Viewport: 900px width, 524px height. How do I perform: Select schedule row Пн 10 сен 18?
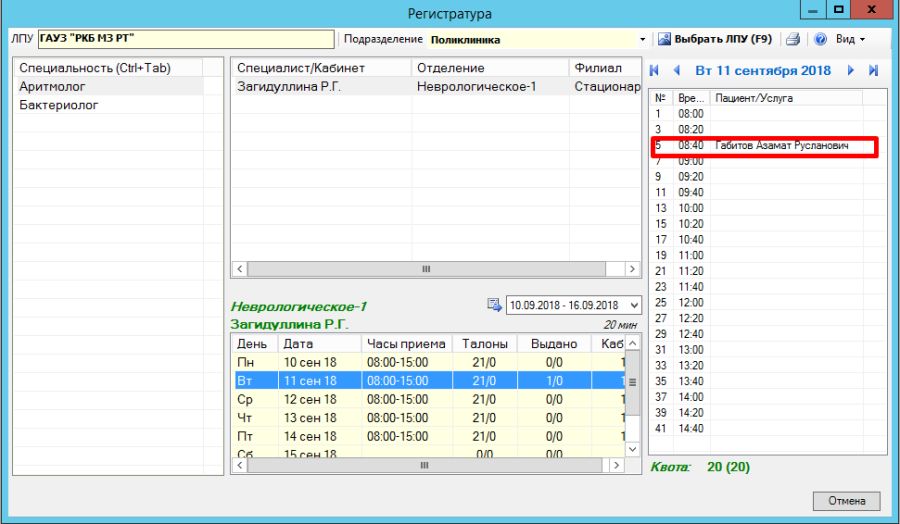[429, 362]
